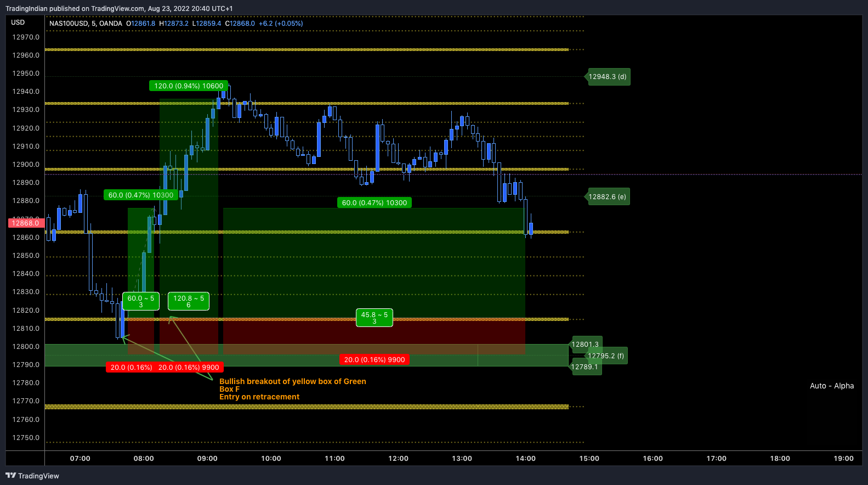The width and height of the screenshot is (868, 485).
Task: Click the USD currency label on price axis
Action: 18,22
